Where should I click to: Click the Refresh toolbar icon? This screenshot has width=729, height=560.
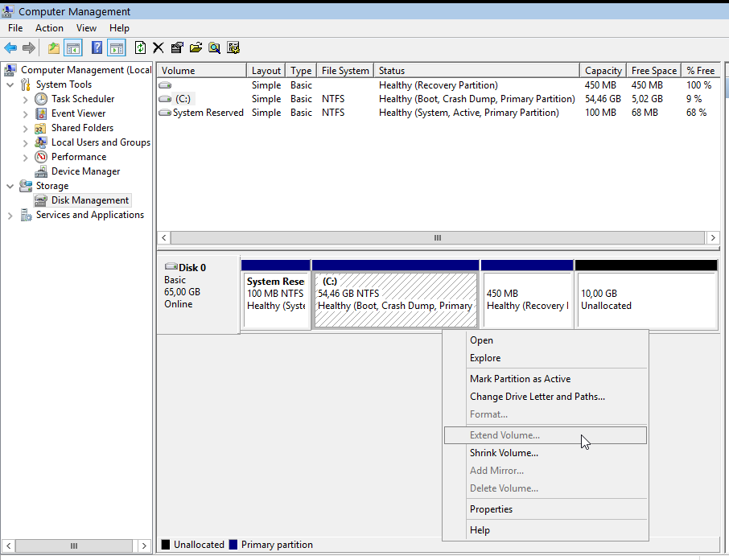pyautogui.click(x=141, y=48)
